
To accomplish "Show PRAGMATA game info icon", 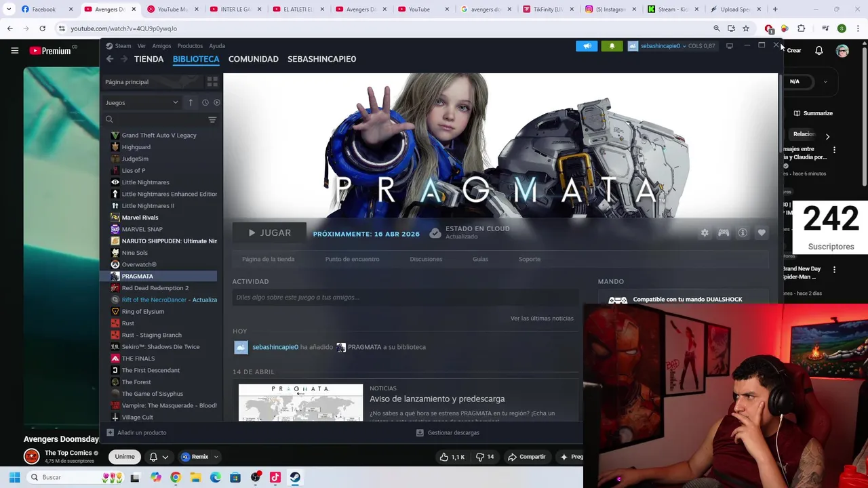I will pos(743,232).
